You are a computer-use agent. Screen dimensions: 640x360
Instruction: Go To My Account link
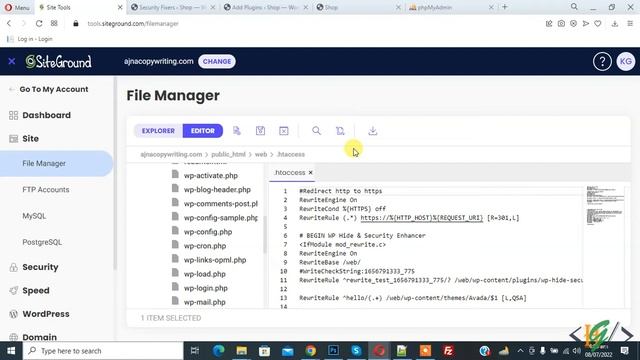[53, 89]
